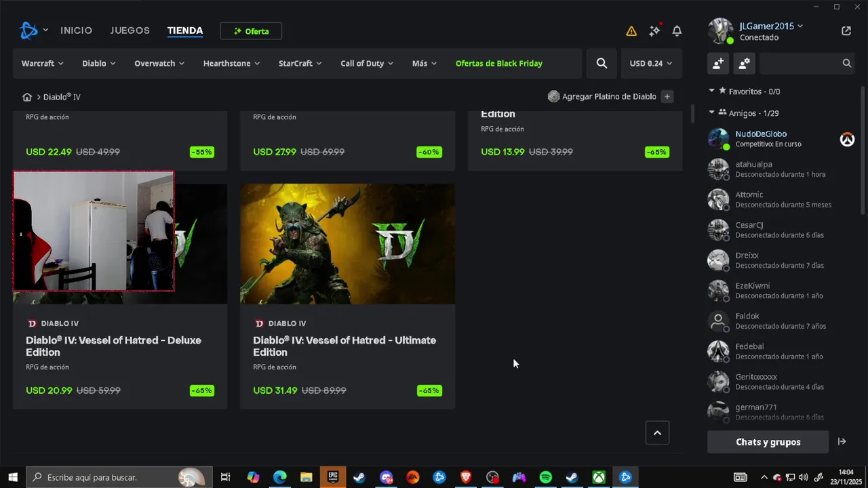Expand the Hearthstone dropdown menu
The width and height of the screenshot is (868, 488).
pyautogui.click(x=231, y=63)
